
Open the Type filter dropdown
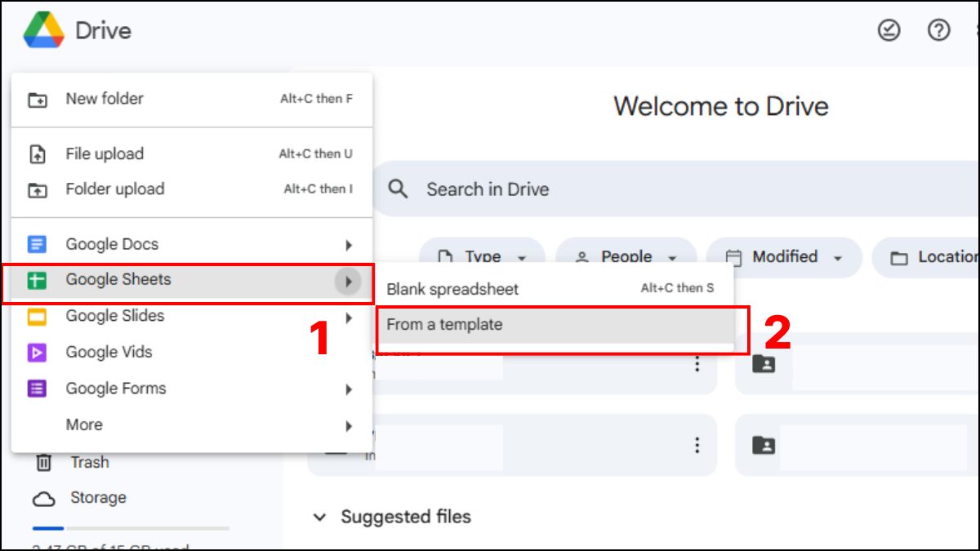482,257
